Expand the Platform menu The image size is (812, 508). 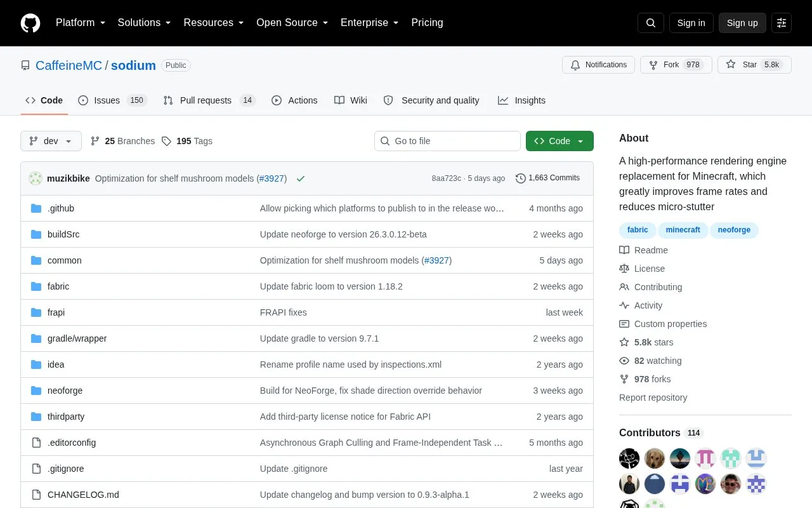point(81,23)
